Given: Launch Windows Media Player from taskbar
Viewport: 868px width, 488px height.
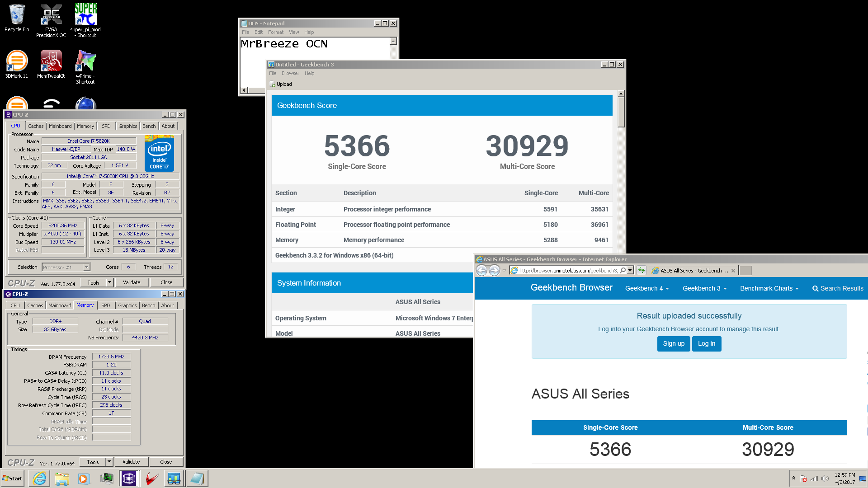Looking at the screenshot, I should click(84, 479).
